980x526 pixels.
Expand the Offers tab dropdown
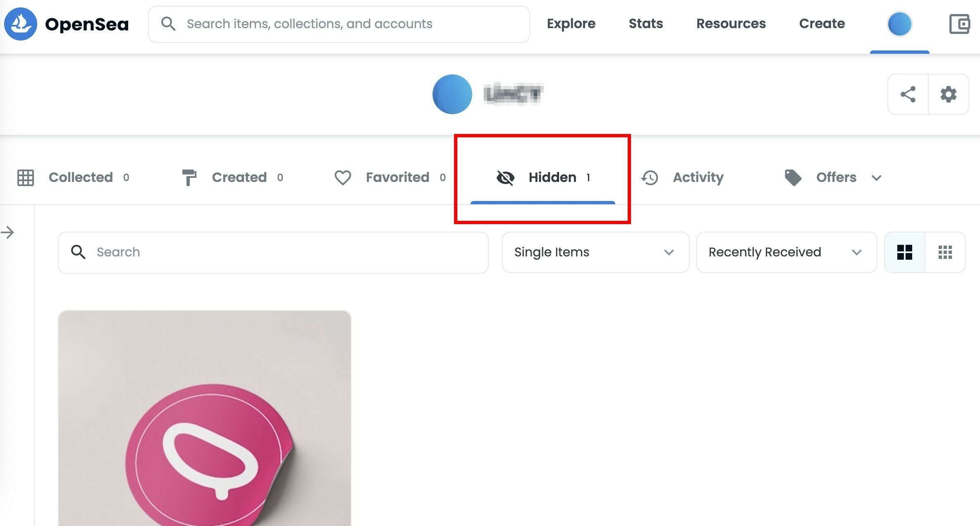(x=876, y=178)
